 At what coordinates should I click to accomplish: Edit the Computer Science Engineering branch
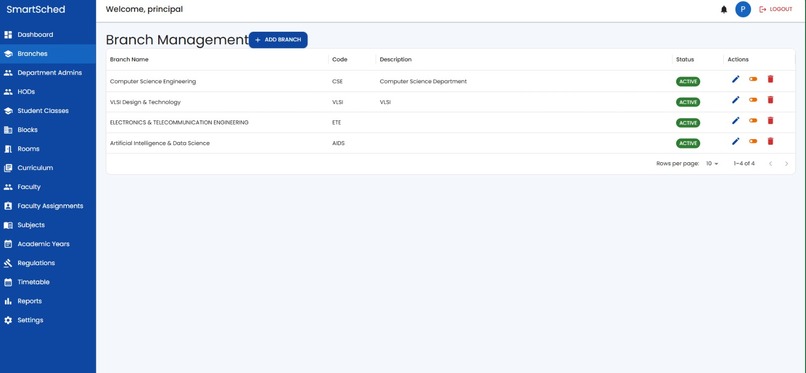[736, 79]
